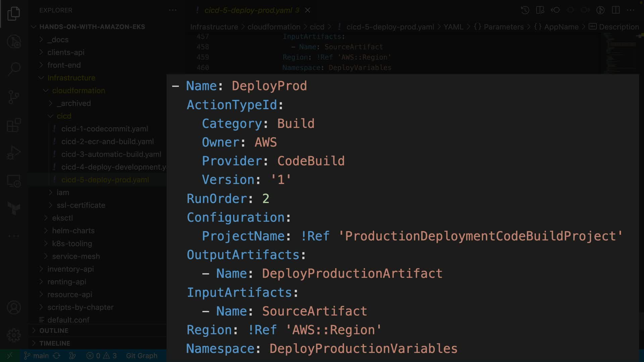Open cicd-2-ecr-and-build.yaml file
The width and height of the screenshot is (644, 362).
tap(107, 141)
